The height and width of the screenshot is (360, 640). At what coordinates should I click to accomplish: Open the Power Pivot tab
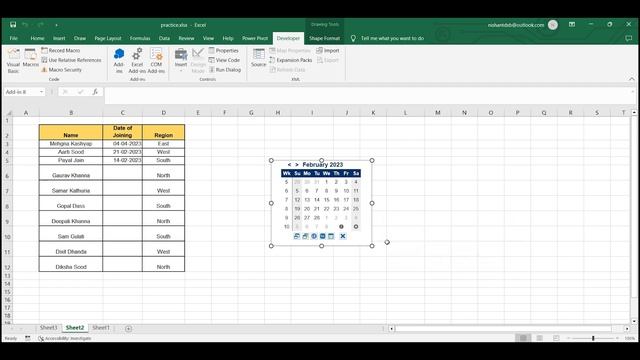click(255, 38)
